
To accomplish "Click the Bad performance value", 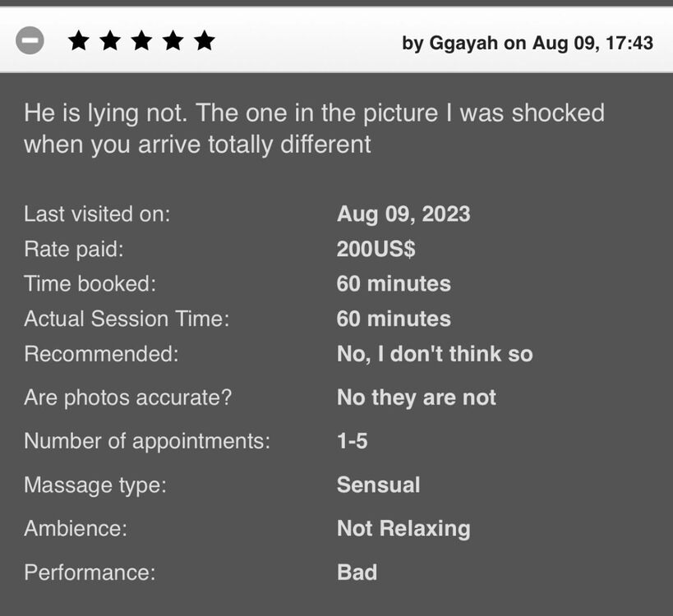I will click(357, 572).
